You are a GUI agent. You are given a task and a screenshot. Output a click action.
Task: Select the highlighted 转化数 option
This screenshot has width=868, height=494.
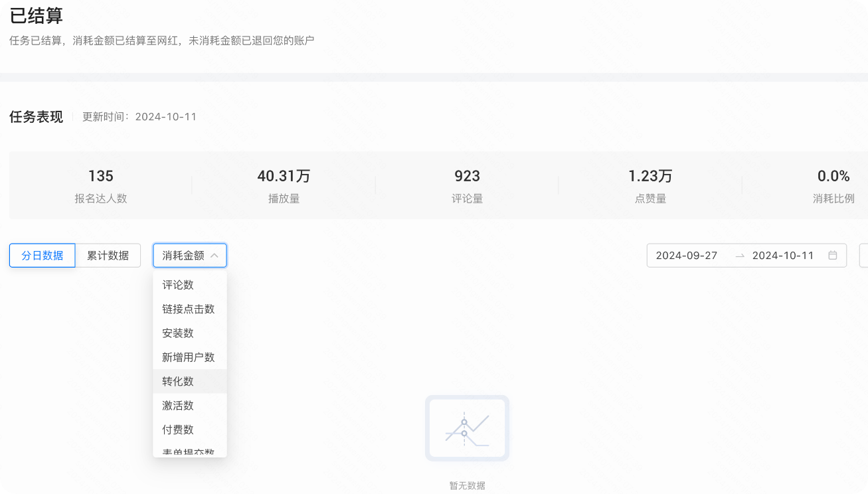tap(178, 380)
